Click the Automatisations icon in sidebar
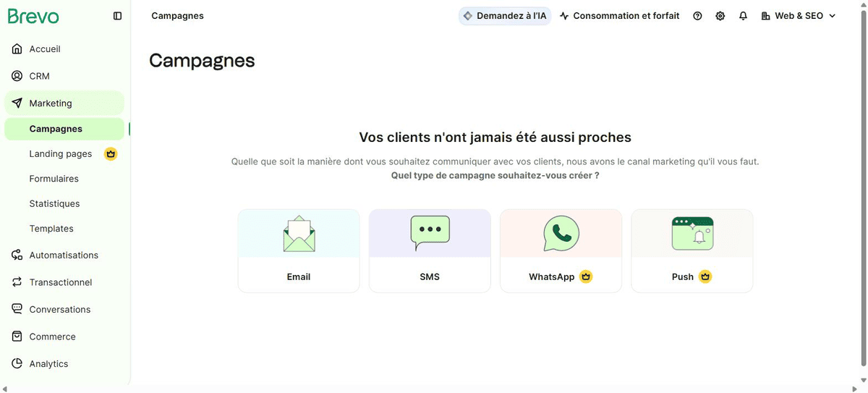This screenshot has width=868, height=393. pyautogui.click(x=17, y=255)
